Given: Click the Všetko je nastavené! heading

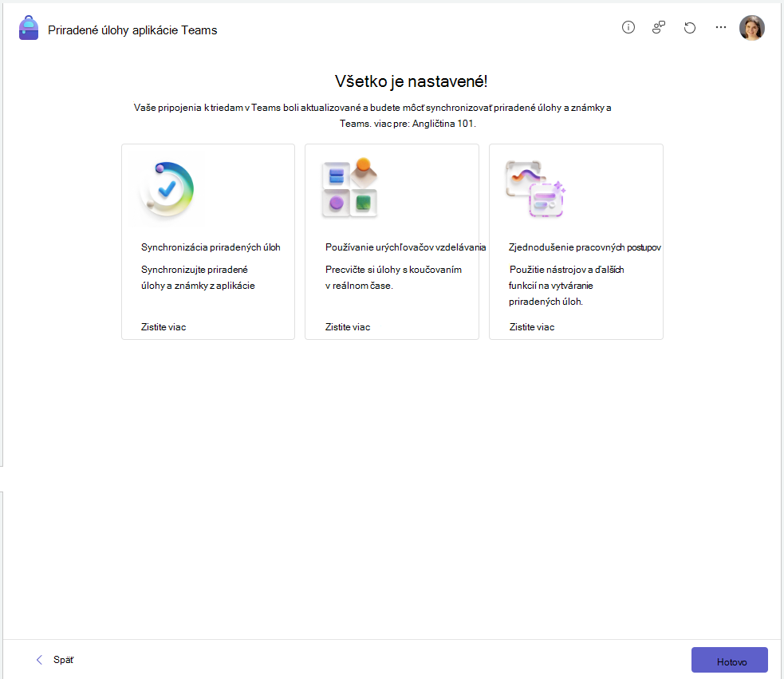Looking at the screenshot, I should coord(411,81).
